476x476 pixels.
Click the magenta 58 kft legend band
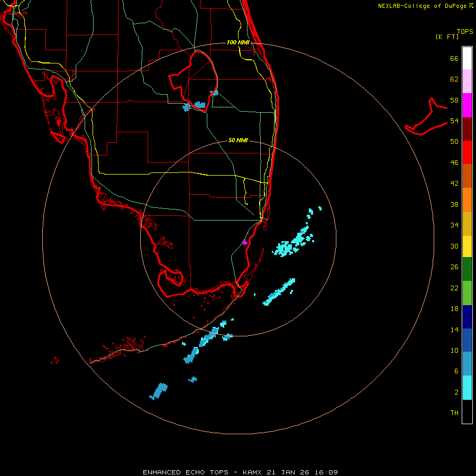(x=467, y=105)
